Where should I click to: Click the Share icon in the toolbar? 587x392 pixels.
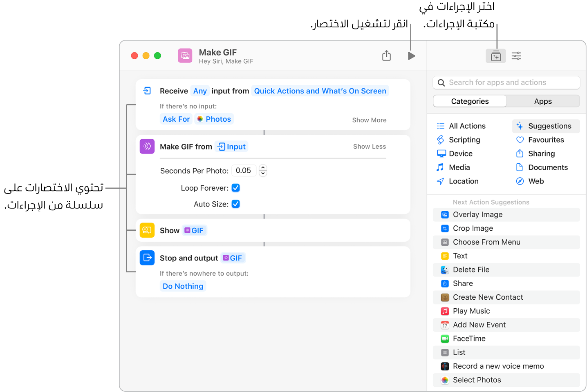pyautogui.click(x=386, y=55)
